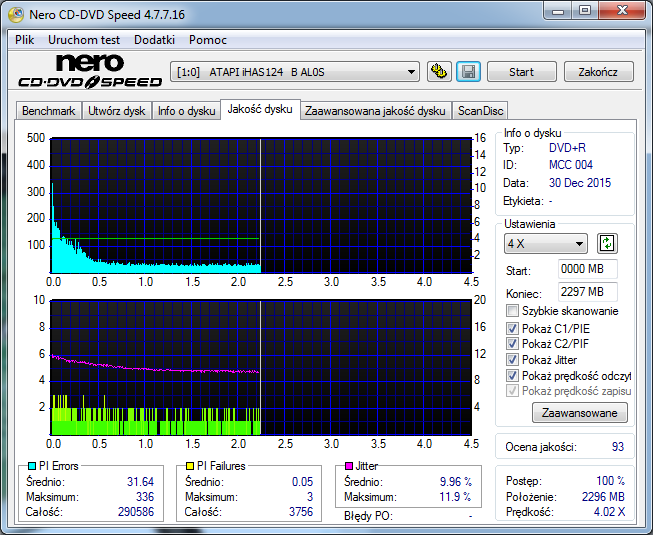Maximize the Nero CD-DVD Speed window
Screen dimensions: 653x535
coord(585,11)
